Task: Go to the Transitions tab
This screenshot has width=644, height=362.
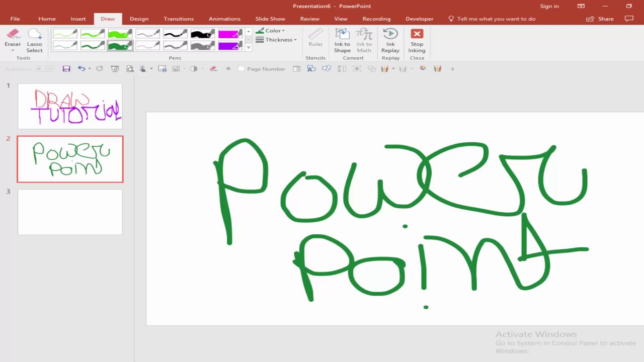Action: pyautogui.click(x=179, y=19)
